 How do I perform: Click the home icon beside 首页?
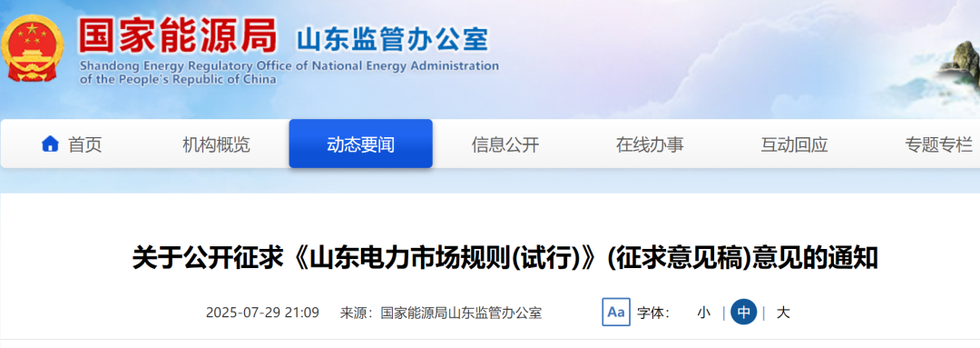click(50, 144)
